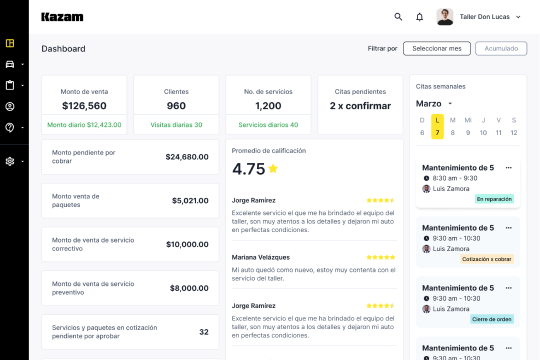Expand the car sidebar submenu arrow

22,64
